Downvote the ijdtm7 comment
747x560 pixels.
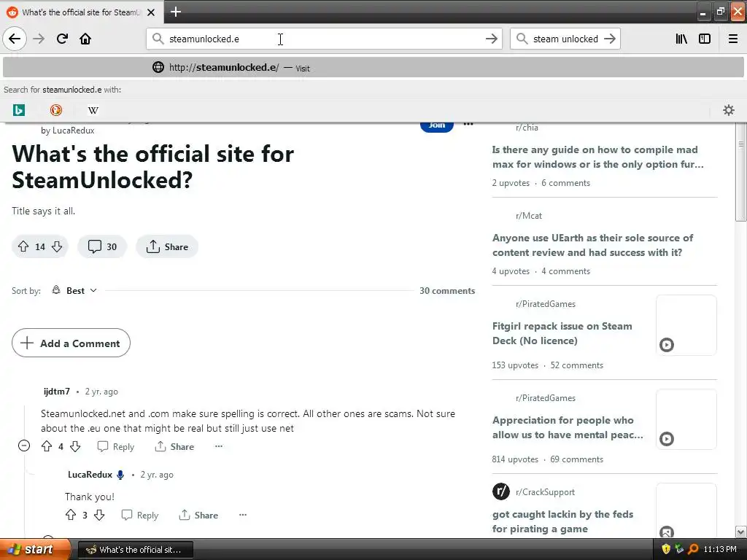(x=75, y=446)
